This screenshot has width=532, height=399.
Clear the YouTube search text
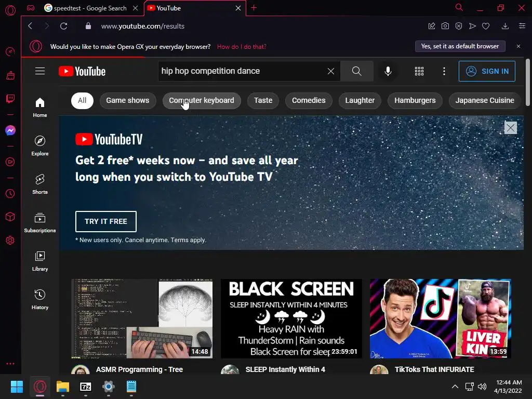pos(331,71)
